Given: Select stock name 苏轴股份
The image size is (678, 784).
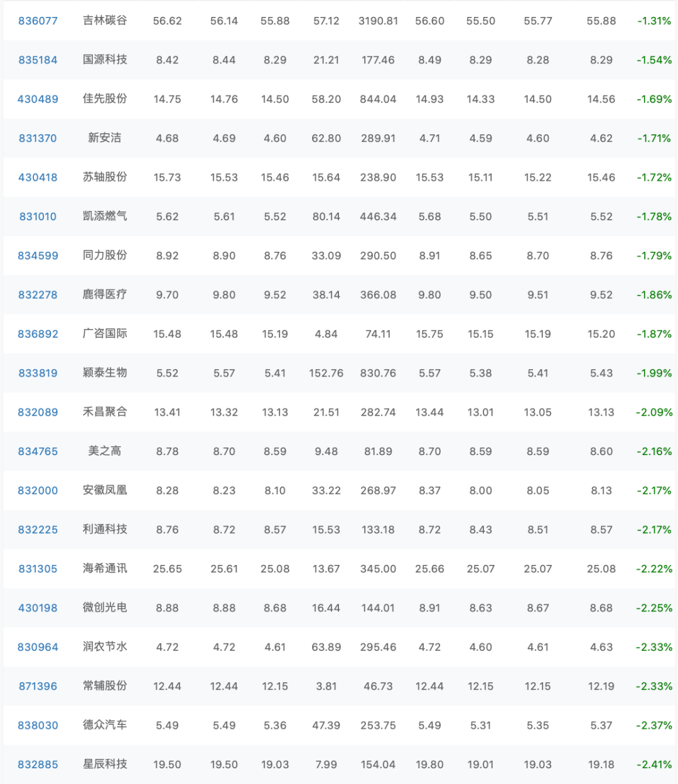Looking at the screenshot, I should (x=105, y=177).
